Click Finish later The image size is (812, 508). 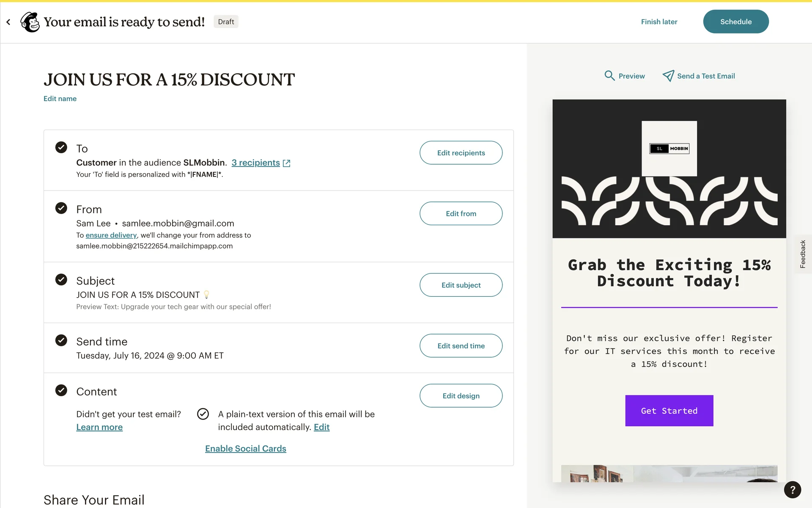tap(659, 22)
